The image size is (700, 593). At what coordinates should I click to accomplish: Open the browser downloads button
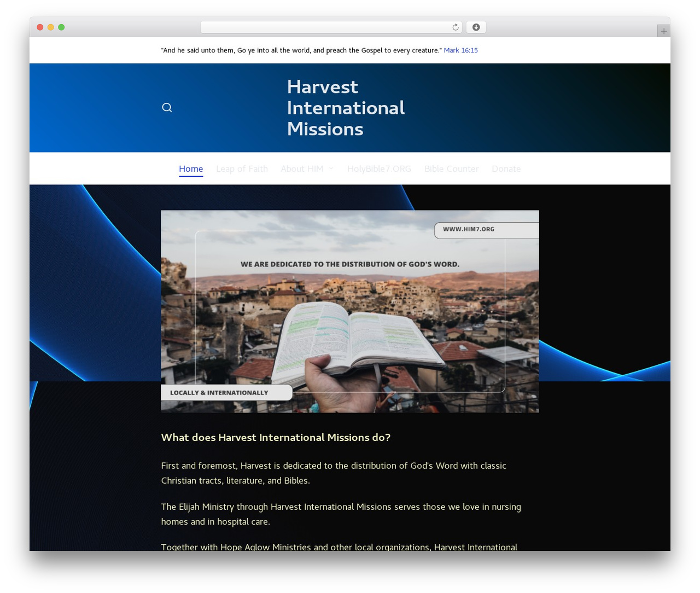(x=476, y=27)
